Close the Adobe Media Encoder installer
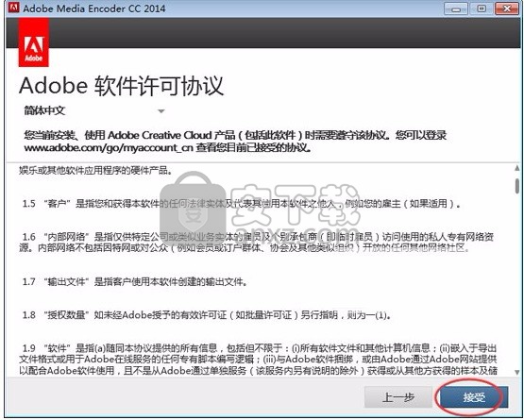The height and width of the screenshot is (420, 524). [x=507, y=8]
